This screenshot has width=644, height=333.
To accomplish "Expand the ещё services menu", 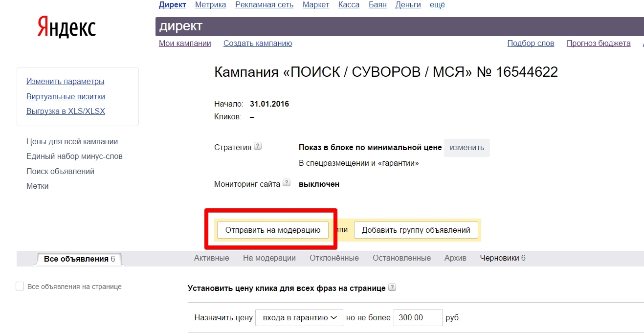I will (x=437, y=5).
